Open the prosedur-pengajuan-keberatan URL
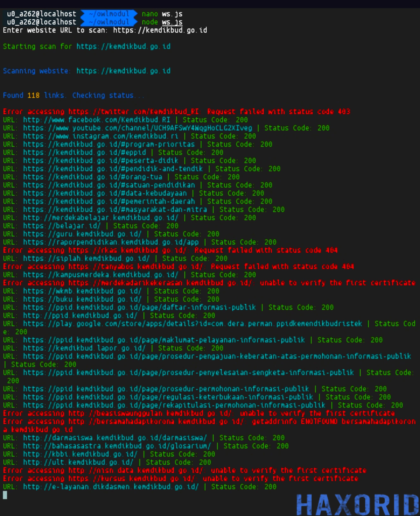The image size is (420, 516). pyautogui.click(x=217, y=357)
